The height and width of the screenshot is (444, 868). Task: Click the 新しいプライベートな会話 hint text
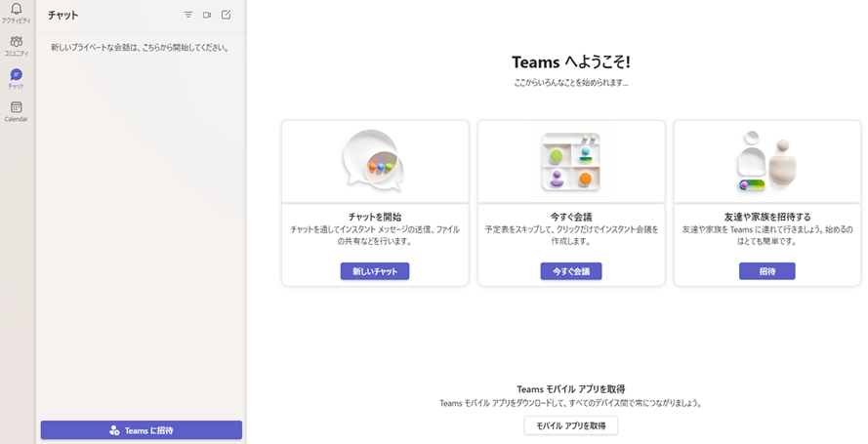coord(140,48)
